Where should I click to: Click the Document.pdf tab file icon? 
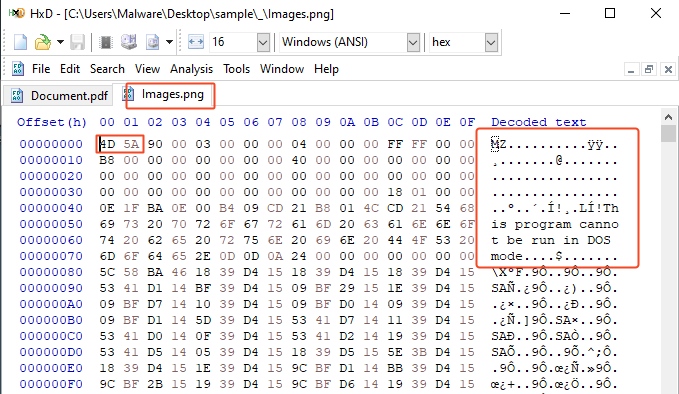(16, 96)
